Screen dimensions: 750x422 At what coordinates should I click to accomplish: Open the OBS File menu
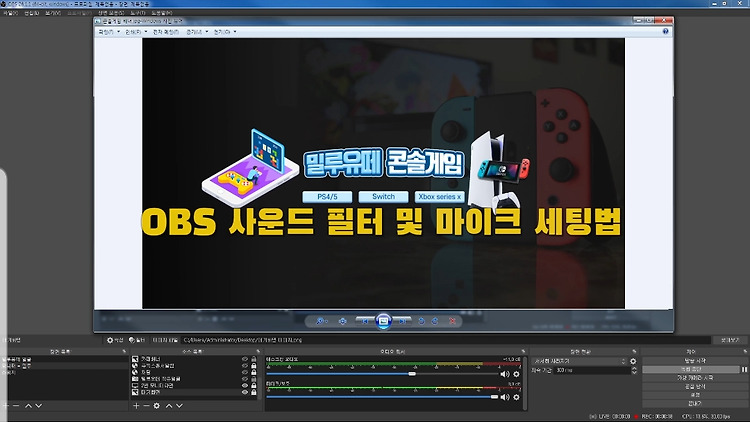[x=11, y=13]
